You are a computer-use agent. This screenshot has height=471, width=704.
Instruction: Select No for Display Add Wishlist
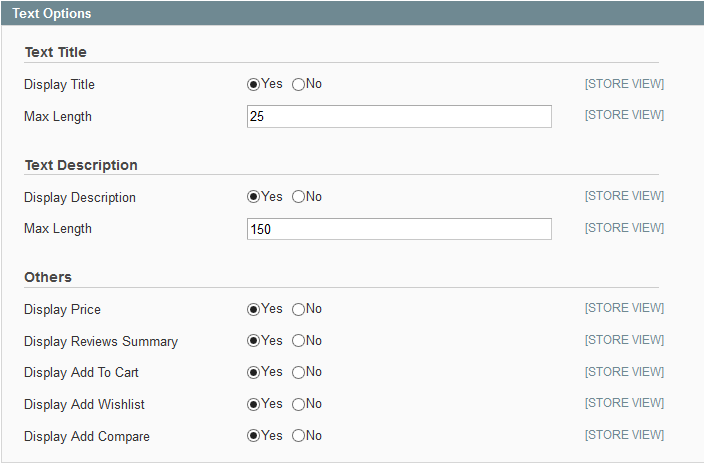pyautogui.click(x=298, y=404)
